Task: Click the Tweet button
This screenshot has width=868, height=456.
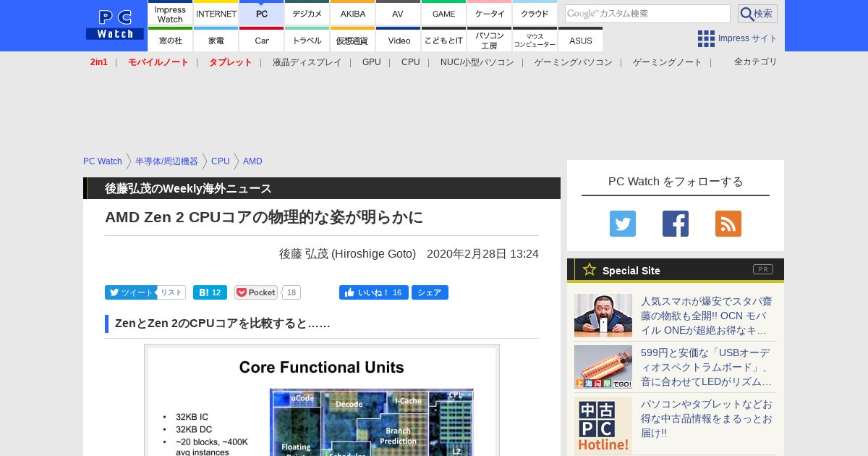Action: (130, 292)
